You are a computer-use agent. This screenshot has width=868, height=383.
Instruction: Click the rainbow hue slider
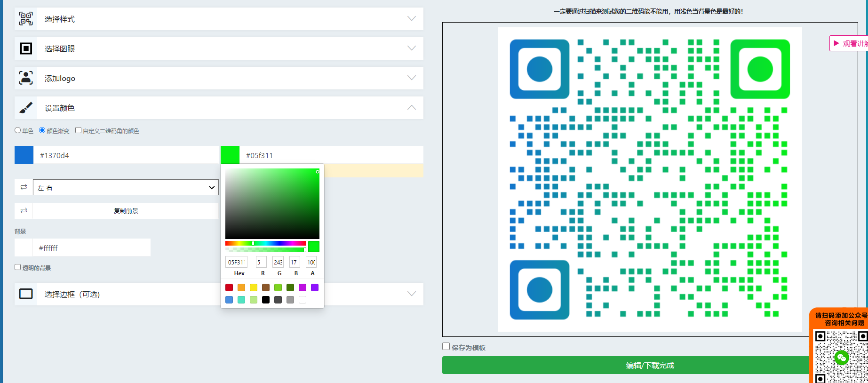(x=266, y=243)
